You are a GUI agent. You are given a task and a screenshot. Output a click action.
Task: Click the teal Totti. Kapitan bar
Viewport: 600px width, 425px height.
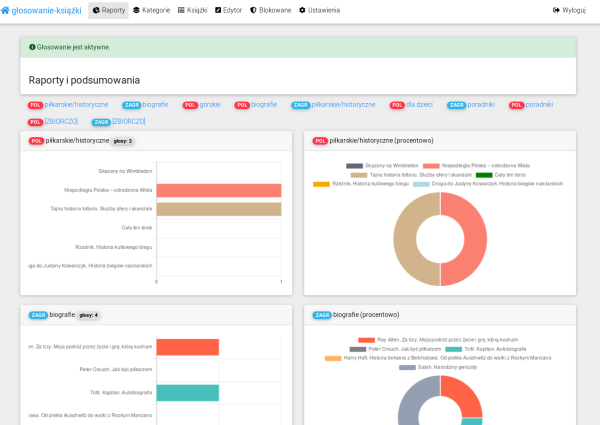click(x=187, y=393)
